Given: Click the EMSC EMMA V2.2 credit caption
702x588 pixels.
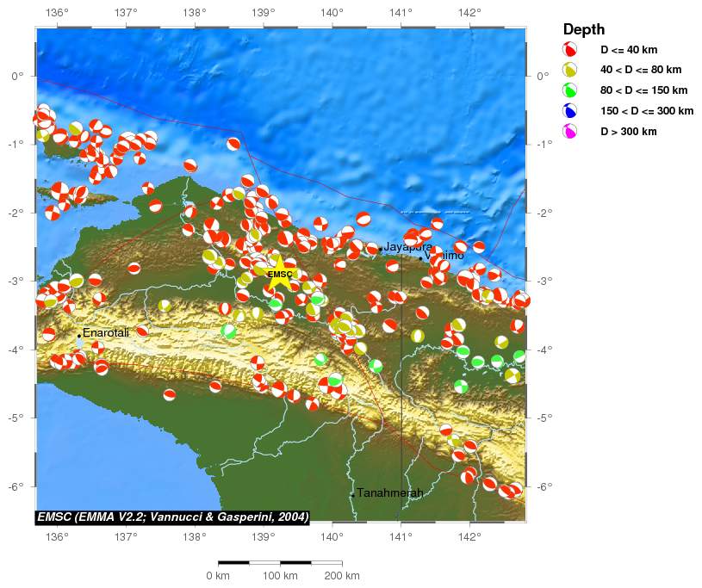Looking at the screenshot, I should [x=172, y=517].
